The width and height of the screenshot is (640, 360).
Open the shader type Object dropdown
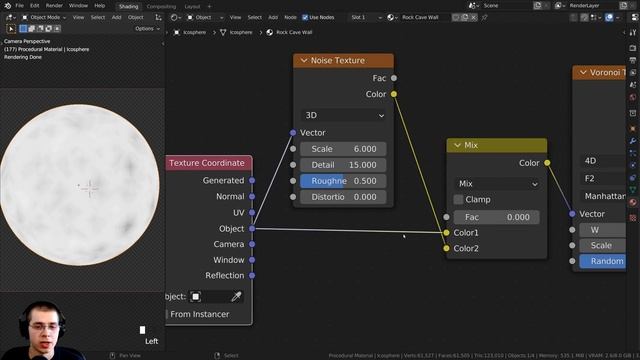205,18
